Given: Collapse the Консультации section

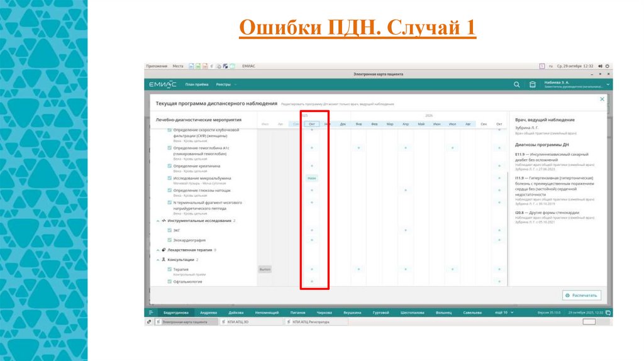Looking at the screenshot, I should [158, 260].
